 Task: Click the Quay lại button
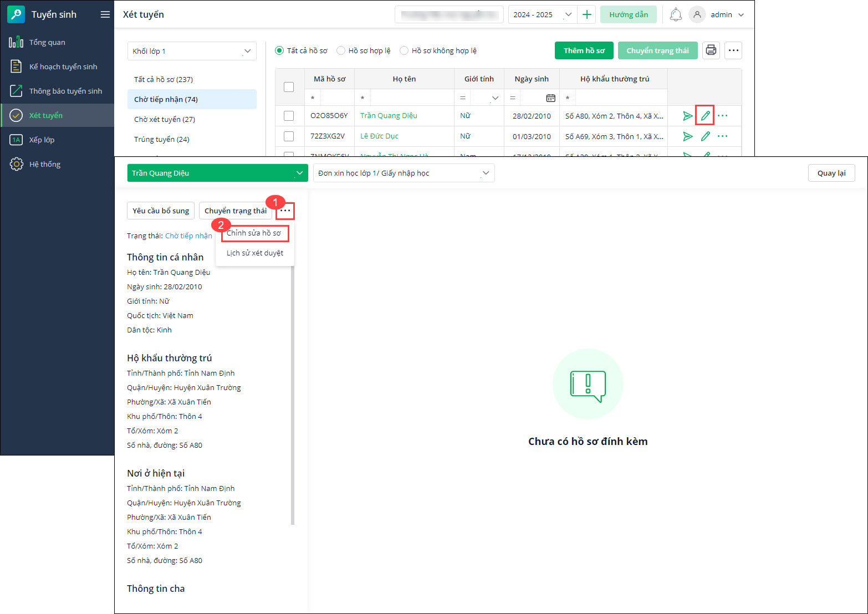pos(831,173)
